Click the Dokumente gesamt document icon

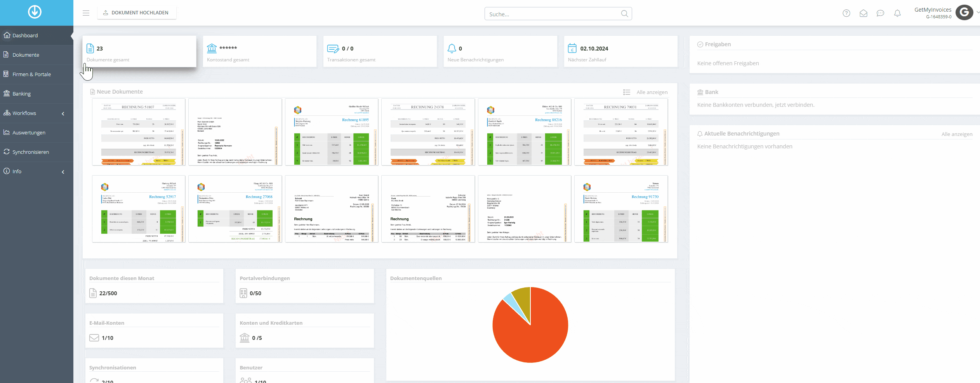click(x=90, y=48)
